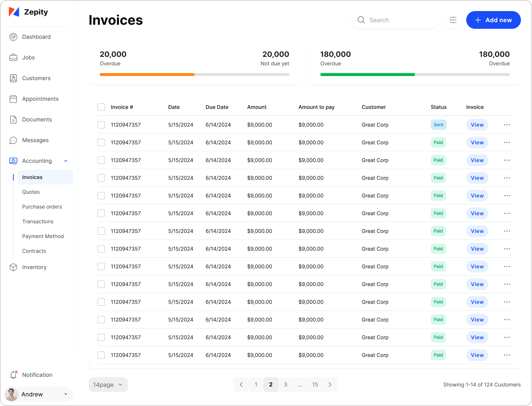Open Quotes under Accounting
The width and height of the screenshot is (532, 406).
31,192
